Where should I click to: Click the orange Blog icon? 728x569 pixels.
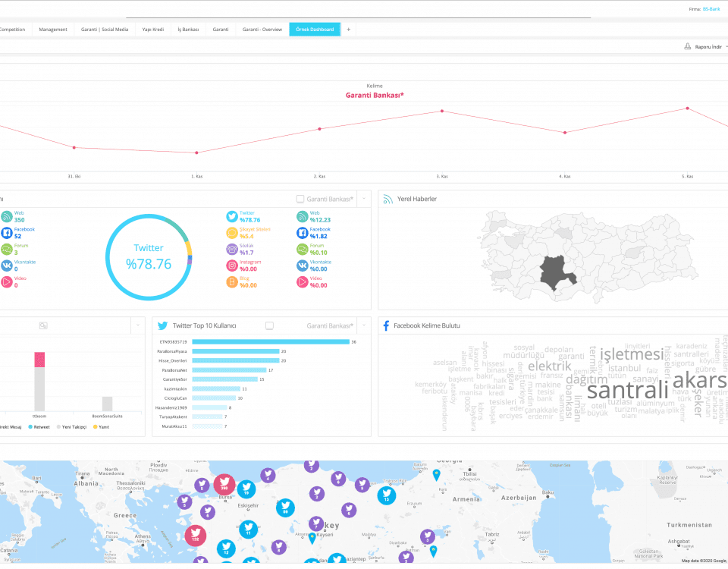point(232,281)
